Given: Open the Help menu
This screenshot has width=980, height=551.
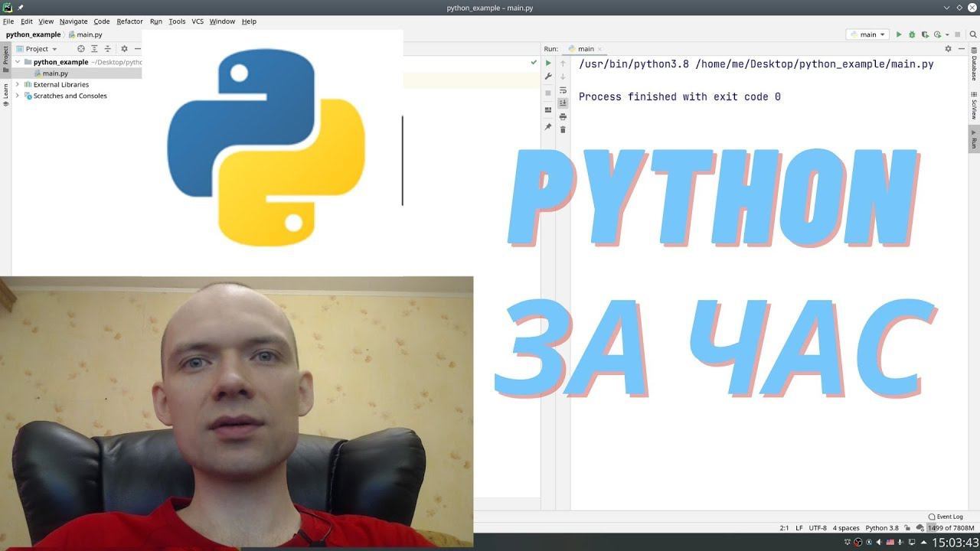Looking at the screenshot, I should point(249,21).
